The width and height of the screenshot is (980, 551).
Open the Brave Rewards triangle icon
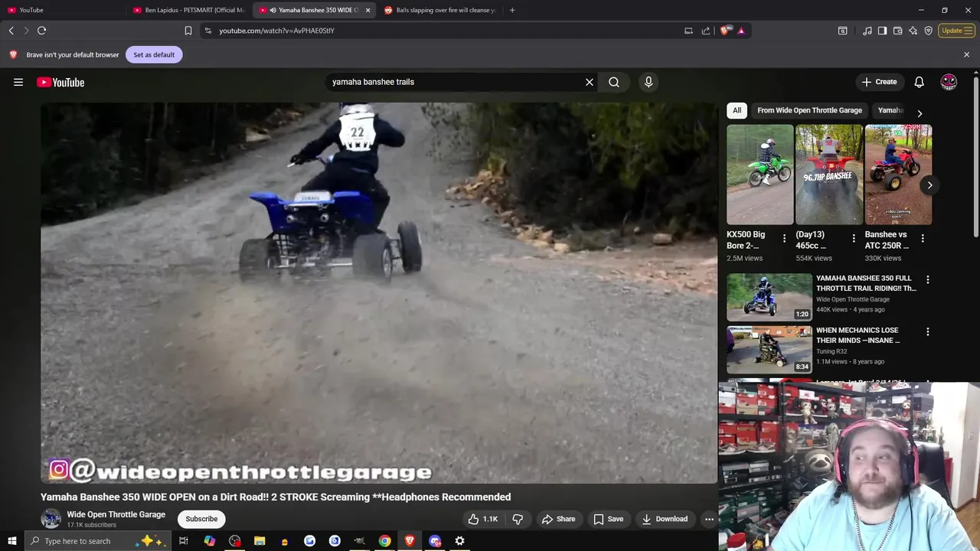[x=741, y=31]
